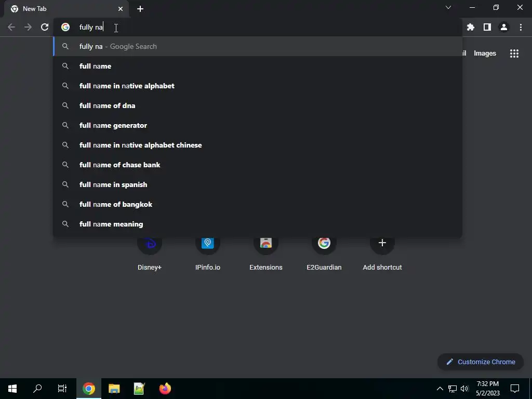532x399 pixels.
Task: Open the network tray icon
Action: (x=453, y=389)
